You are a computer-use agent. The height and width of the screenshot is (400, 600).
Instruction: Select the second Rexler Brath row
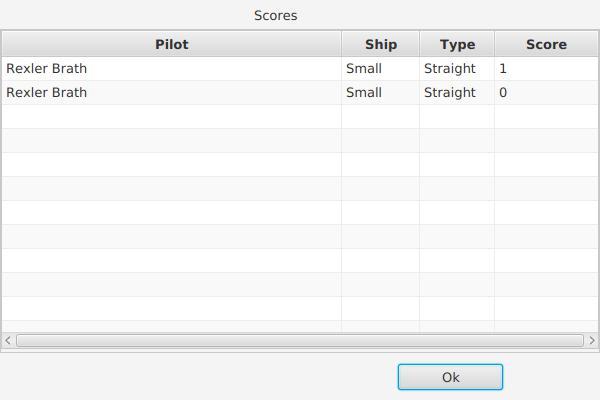(x=300, y=92)
